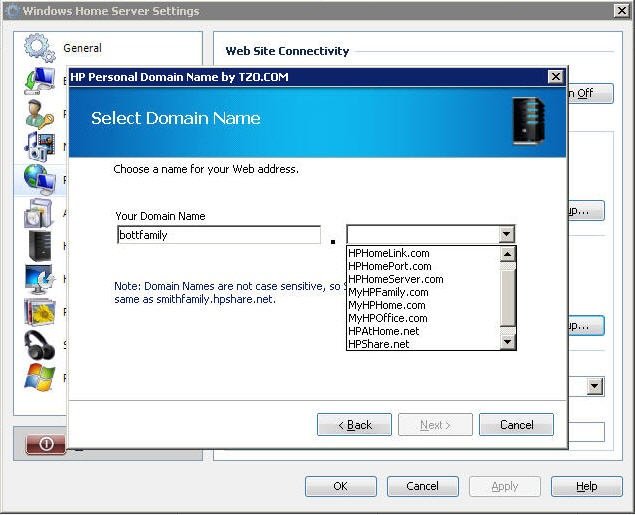Select Media Sharing music and film icon
The image size is (635, 515).
click(39, 147)
